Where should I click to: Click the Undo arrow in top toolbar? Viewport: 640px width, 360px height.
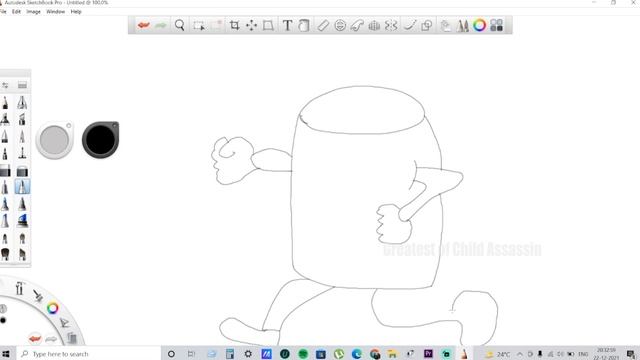143,25
